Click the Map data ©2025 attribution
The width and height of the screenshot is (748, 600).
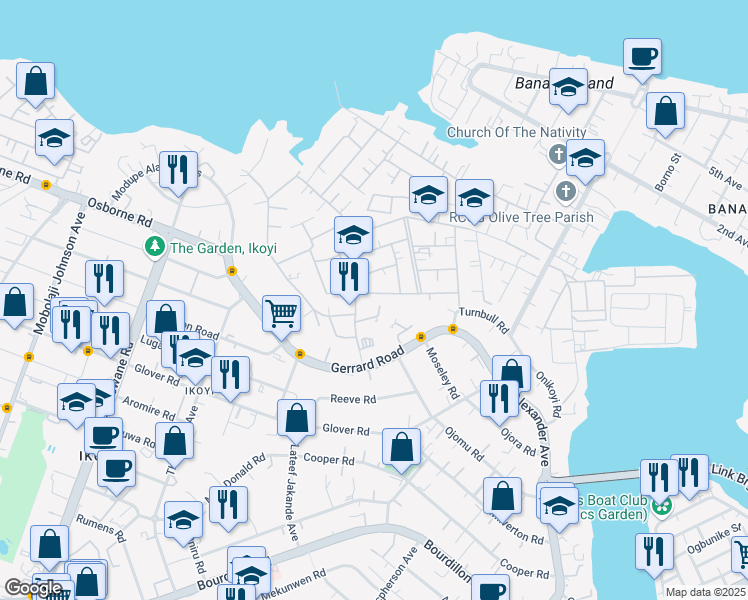click(706, 592)
